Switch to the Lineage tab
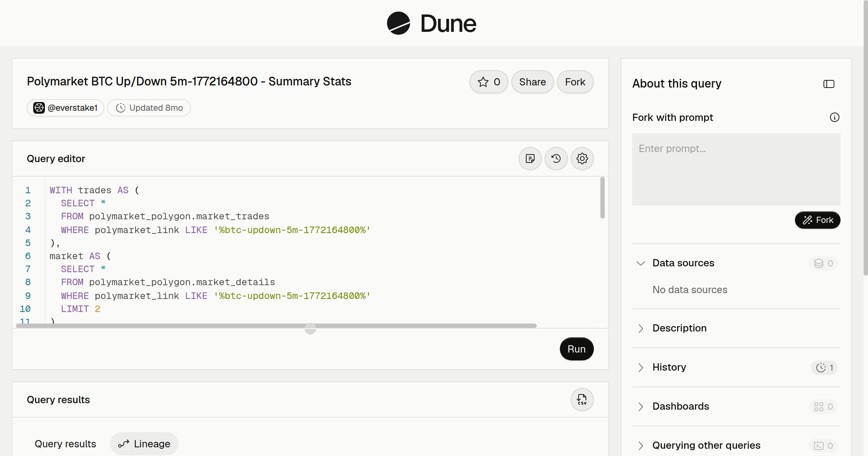The image size is (868, 456). 144,444
